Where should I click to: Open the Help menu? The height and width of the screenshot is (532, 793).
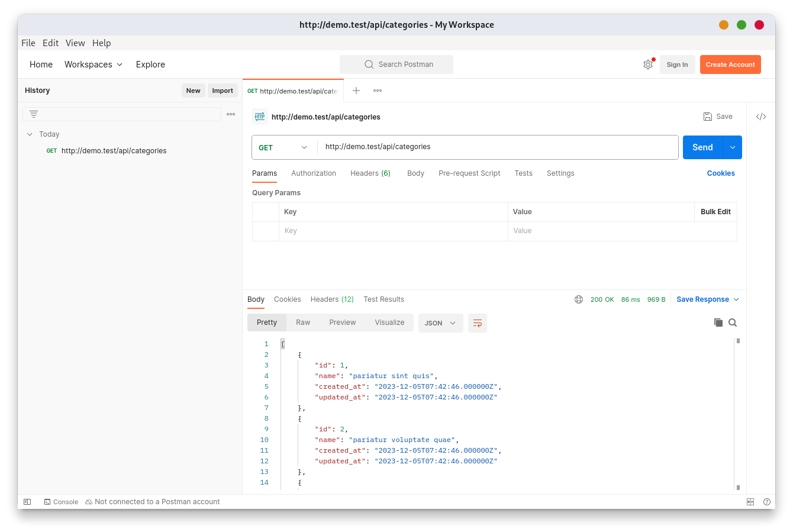pyautogui.click(x=102, y=43)
